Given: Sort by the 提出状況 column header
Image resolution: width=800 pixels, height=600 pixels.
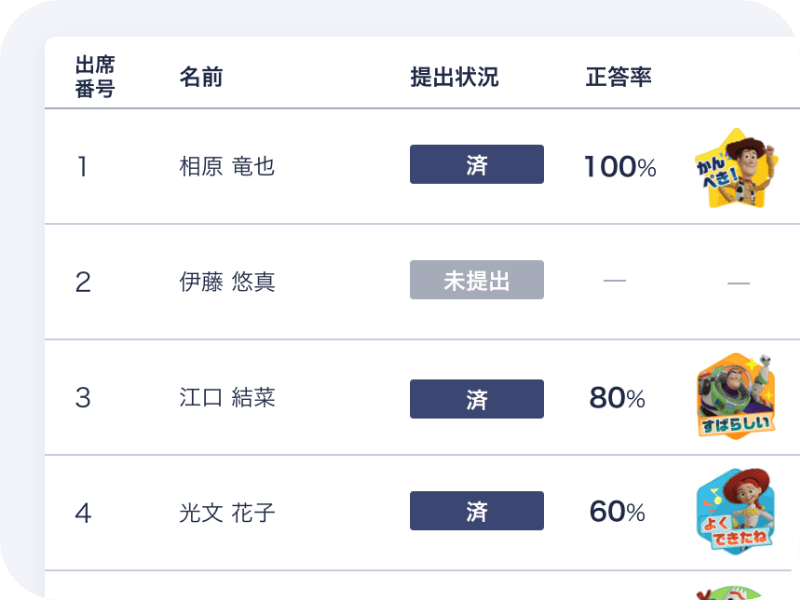Looking at the screenshot, I should pos(454,77).
